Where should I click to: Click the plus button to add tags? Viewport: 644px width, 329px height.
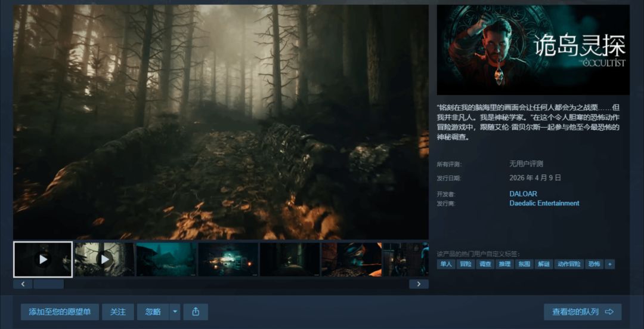609,264
